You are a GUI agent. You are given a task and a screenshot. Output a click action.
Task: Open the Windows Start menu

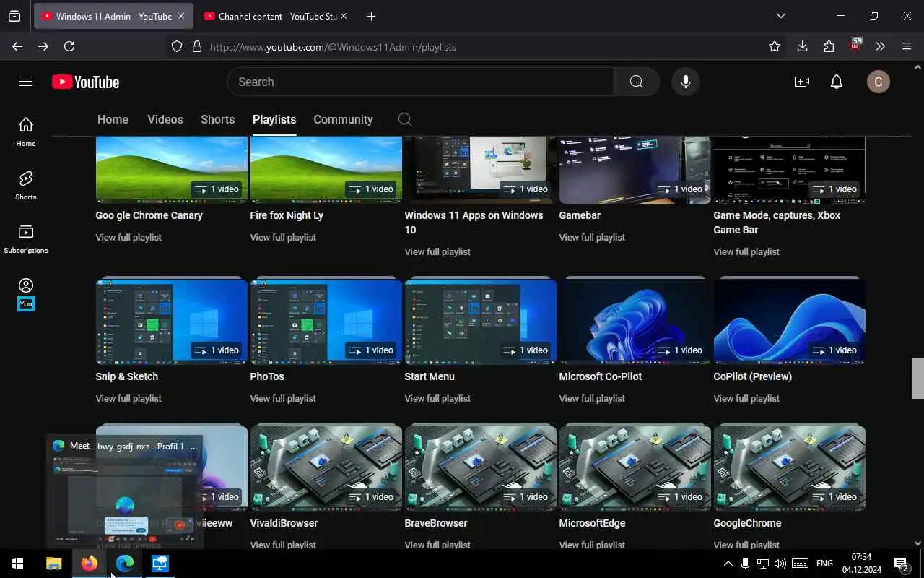pos(17,564)
